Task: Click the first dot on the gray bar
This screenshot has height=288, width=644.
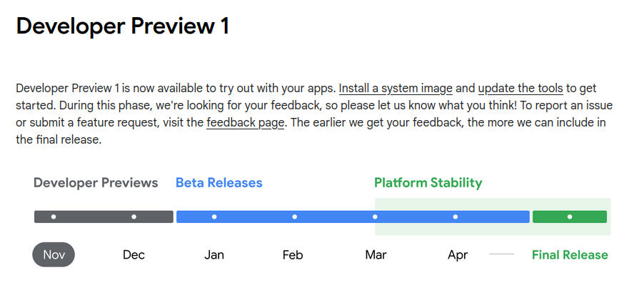Action: [54, 217]
